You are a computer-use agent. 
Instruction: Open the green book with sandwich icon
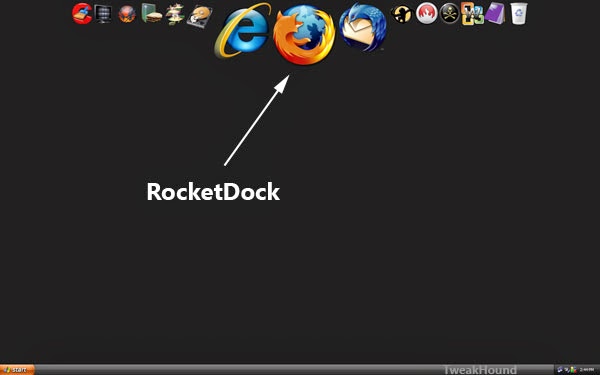(152, 13)
